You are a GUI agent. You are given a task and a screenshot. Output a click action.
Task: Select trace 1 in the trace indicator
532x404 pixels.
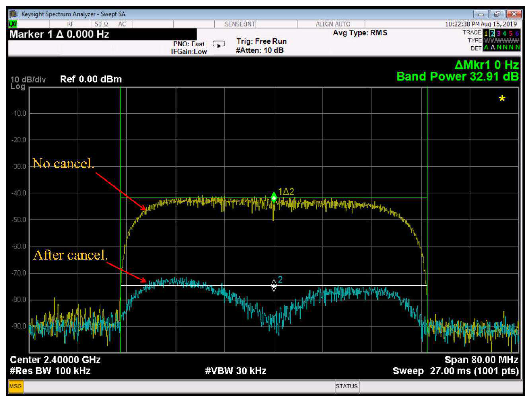pyautogui.click(x=486, y=33)
